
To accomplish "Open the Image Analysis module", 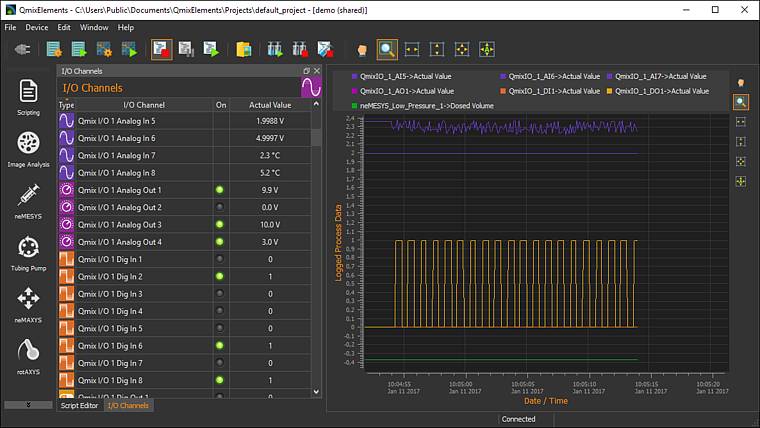I will (x=28, y=149).
